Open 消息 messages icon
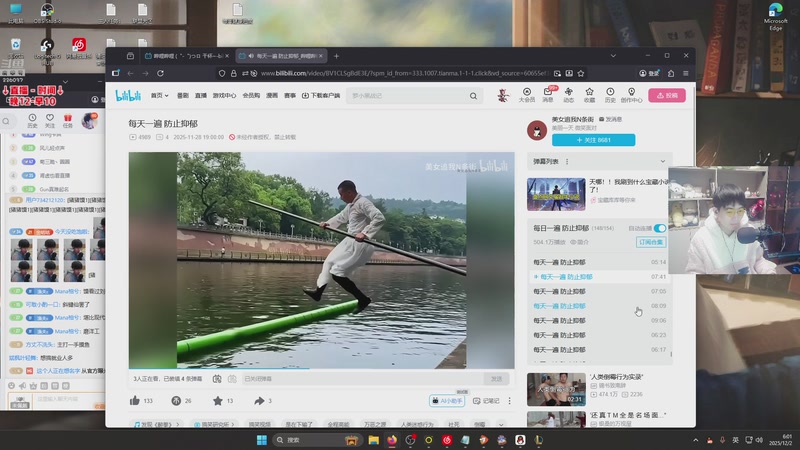 547,95
